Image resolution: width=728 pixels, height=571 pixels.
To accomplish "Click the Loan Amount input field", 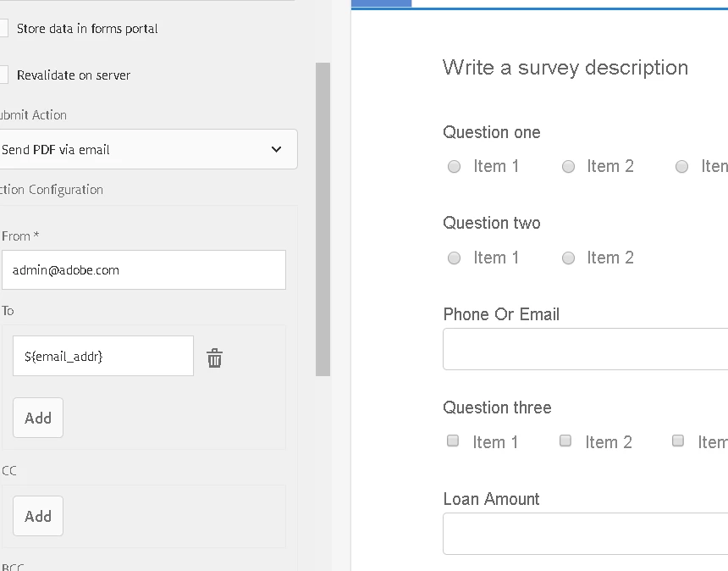I will click(585, 534).
